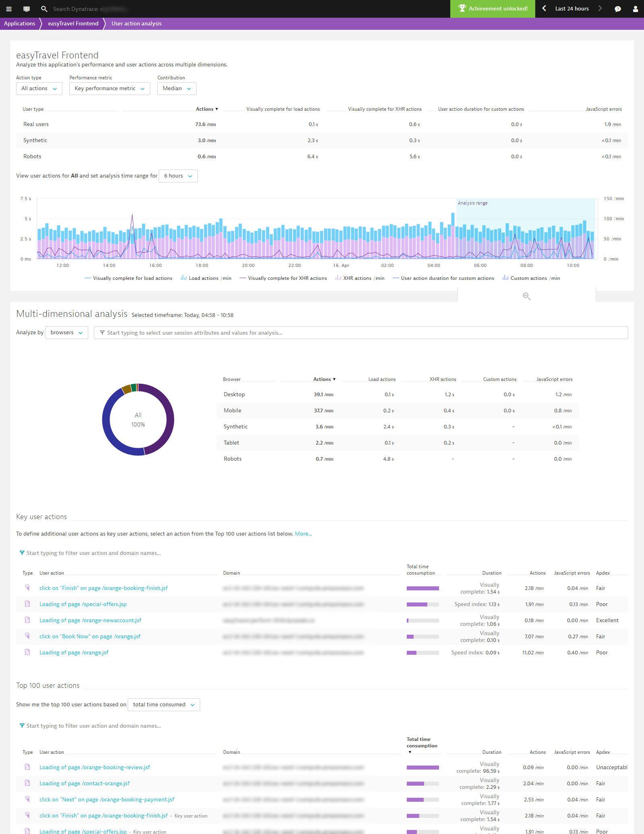
Task: Open the total time consumed dropdown
Action: click(164, 705)
